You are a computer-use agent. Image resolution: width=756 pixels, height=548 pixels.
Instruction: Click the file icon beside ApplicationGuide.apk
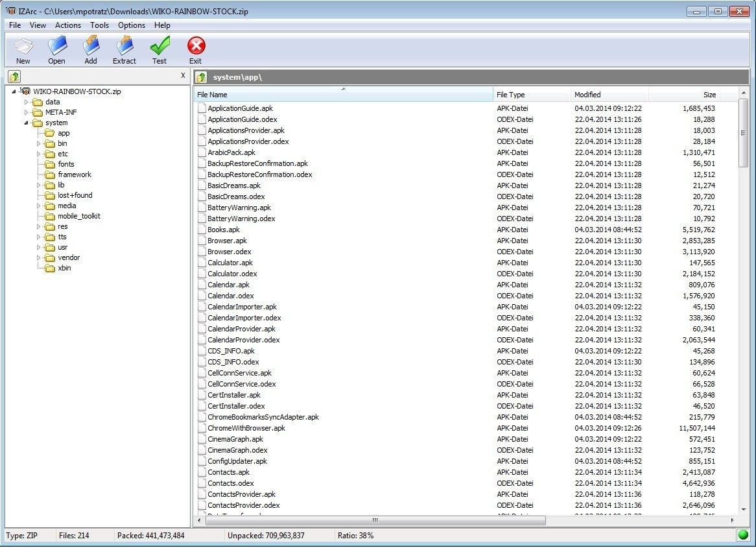click(202, 108)
